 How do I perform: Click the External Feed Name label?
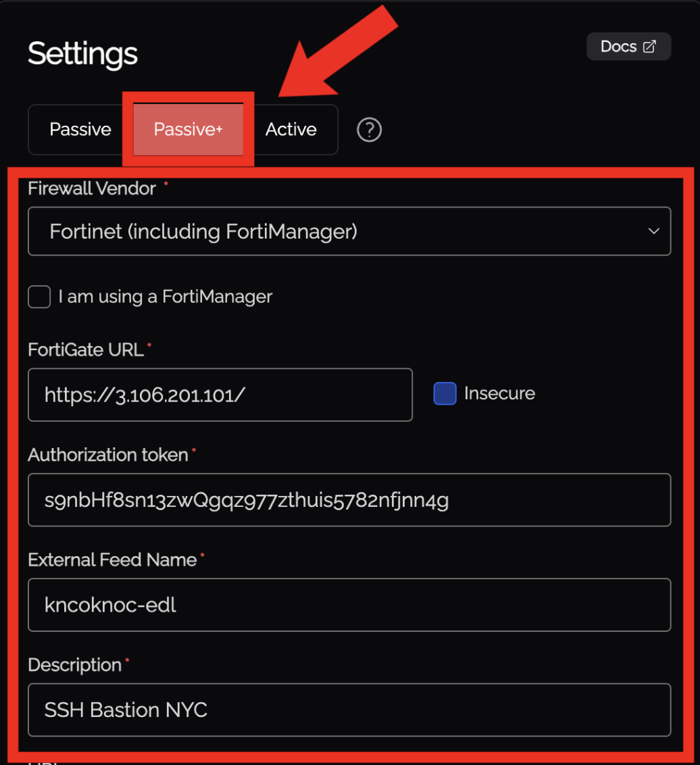coord(112,560)
